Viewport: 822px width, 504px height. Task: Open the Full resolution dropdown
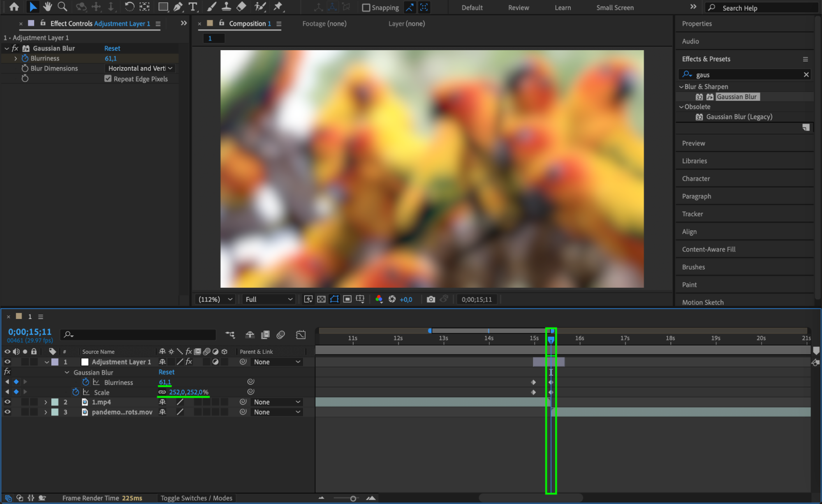pos(269,299)
